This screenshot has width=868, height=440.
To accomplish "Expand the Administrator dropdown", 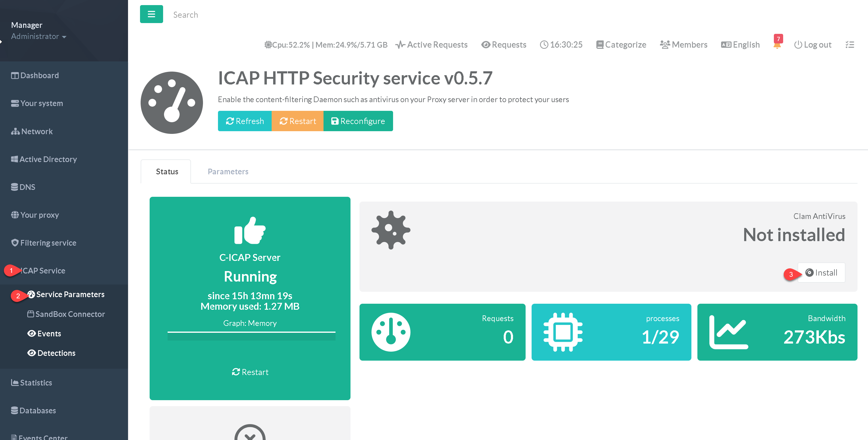I will 38,36.
